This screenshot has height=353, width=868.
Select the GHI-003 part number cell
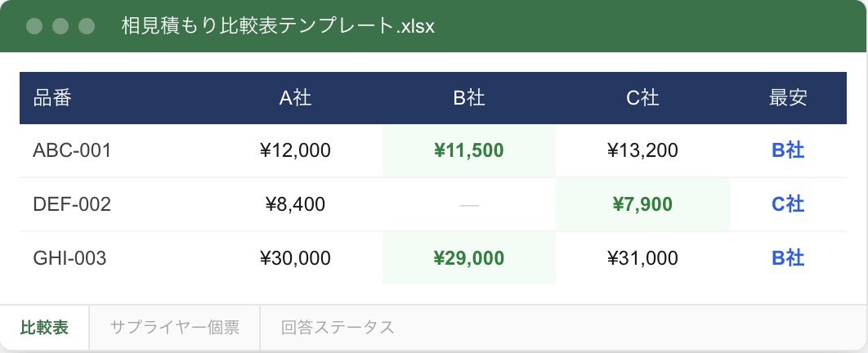70,258
